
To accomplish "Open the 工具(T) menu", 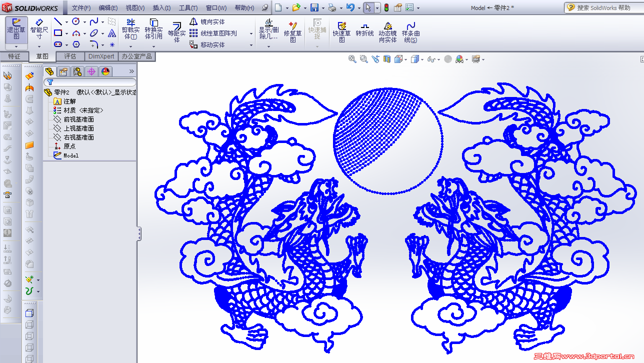I will point(188,7).
